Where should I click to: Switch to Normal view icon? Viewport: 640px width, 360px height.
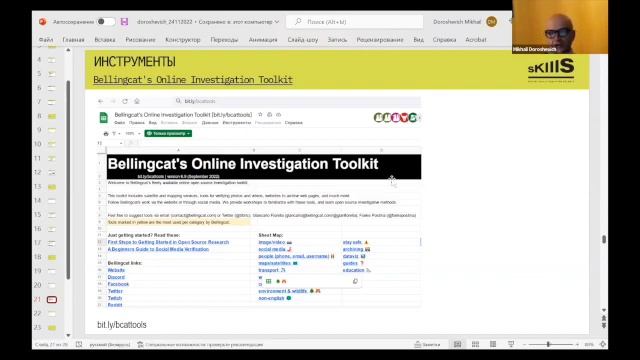click(x=458, y=344)
